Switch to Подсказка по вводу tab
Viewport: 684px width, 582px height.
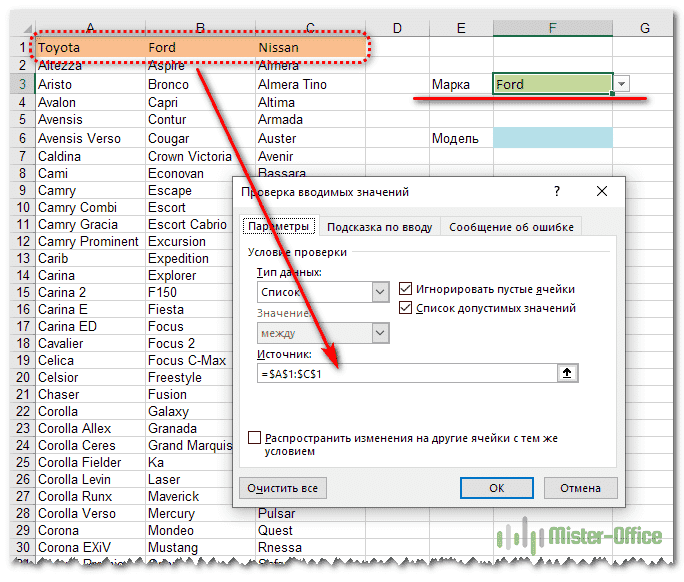point(379,227)
